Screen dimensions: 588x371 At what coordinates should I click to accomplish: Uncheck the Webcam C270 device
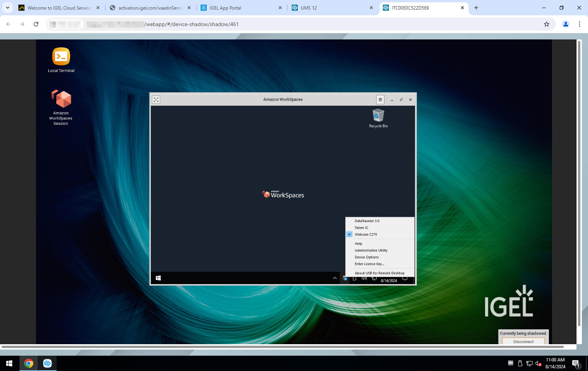point(366,234)
